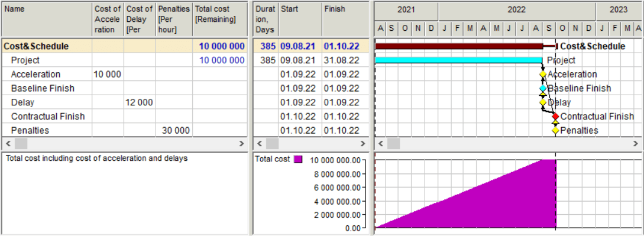Click the Penalties [Per hour] column header

pos(174,20)
